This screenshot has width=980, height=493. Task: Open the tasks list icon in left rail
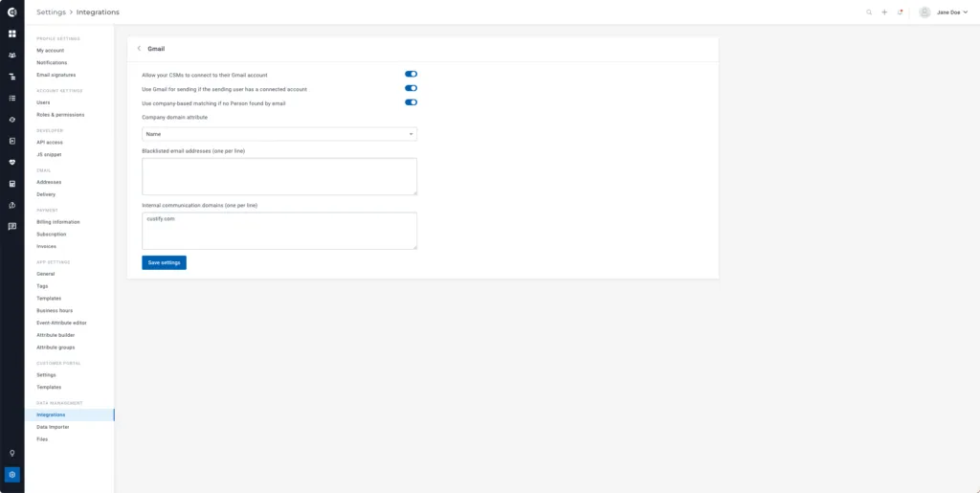click(11, 98)
